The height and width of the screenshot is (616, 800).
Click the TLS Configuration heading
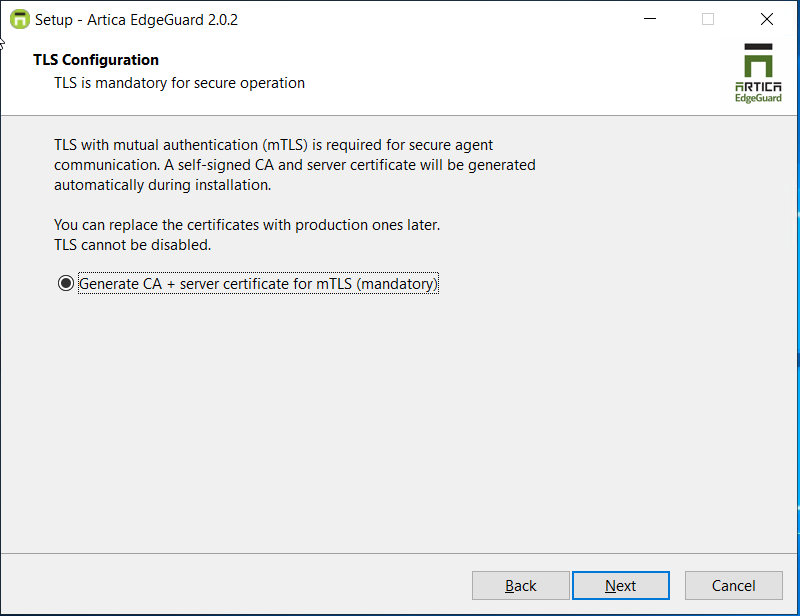click(x=96, y=60)
